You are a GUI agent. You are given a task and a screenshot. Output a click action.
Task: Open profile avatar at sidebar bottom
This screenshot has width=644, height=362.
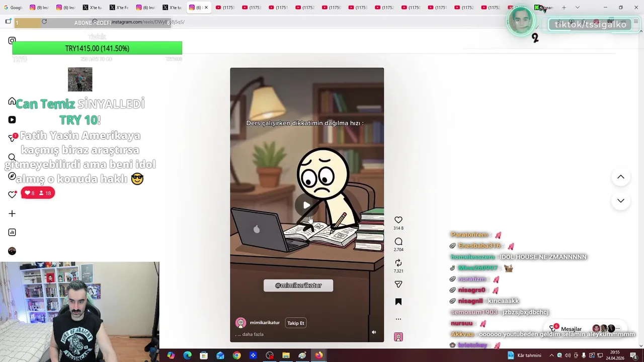12,251
